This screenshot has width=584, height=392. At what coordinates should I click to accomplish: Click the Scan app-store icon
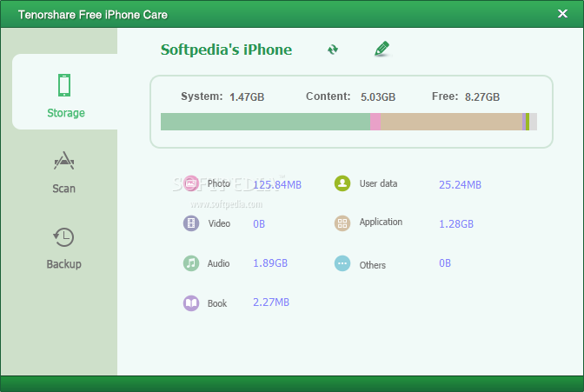[63, 161]
